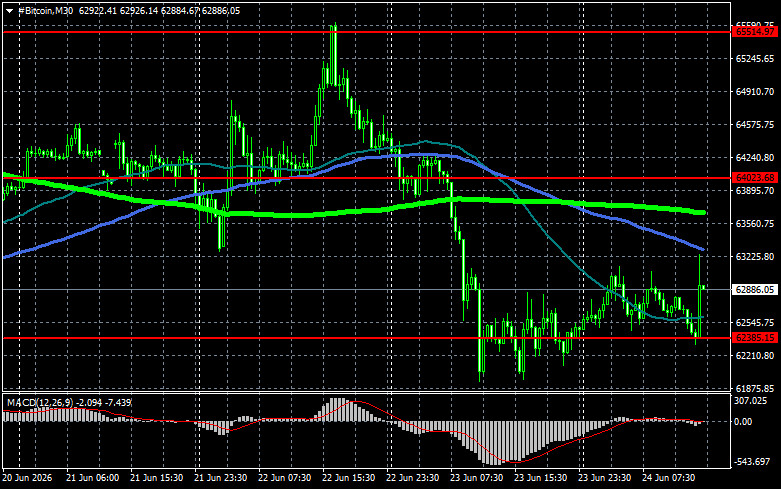The image size is (781, 489).
Task: Open the chart menu arrow beside #Bitcoin,M30
Action: click(x=9, y=11)
